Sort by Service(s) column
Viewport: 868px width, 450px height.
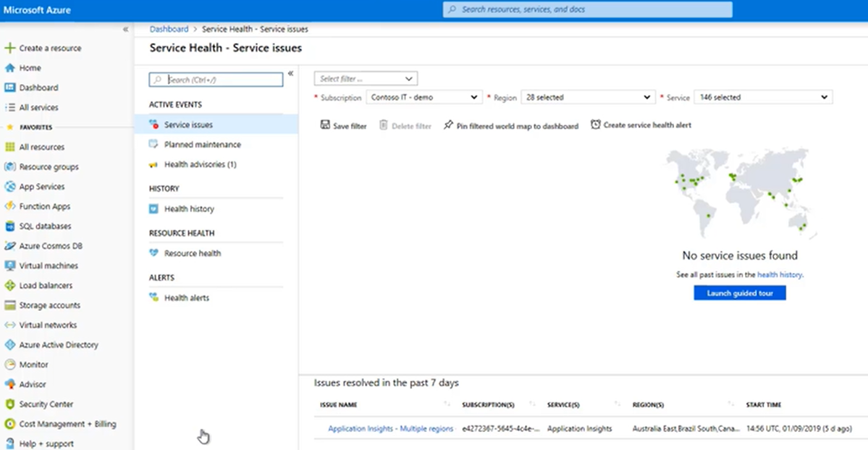click(x=563, y=405)
